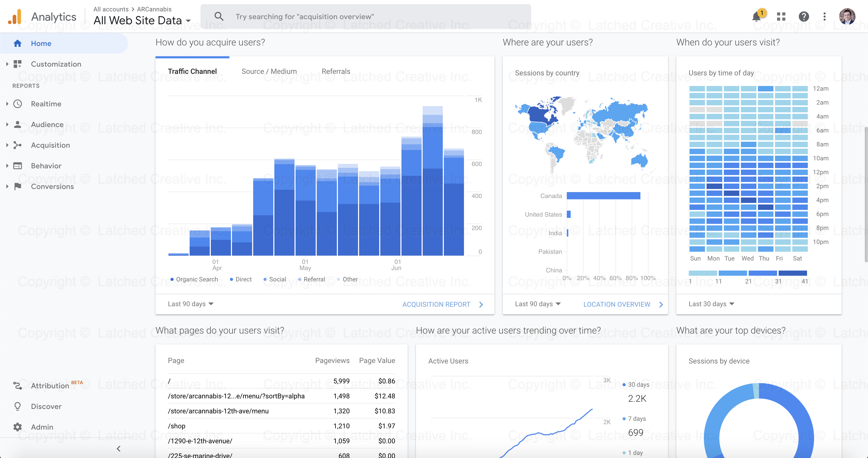The height and width of the screenshot is (458, 868).
Task: Open the time of day Last 30 days dropdown
Action: [711, 304]
